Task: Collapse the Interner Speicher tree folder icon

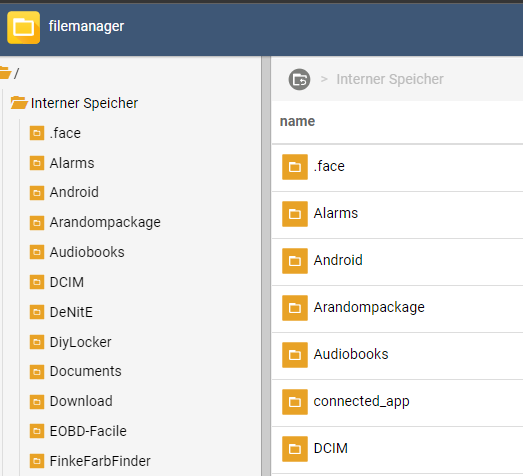Action: click(19, 103)
